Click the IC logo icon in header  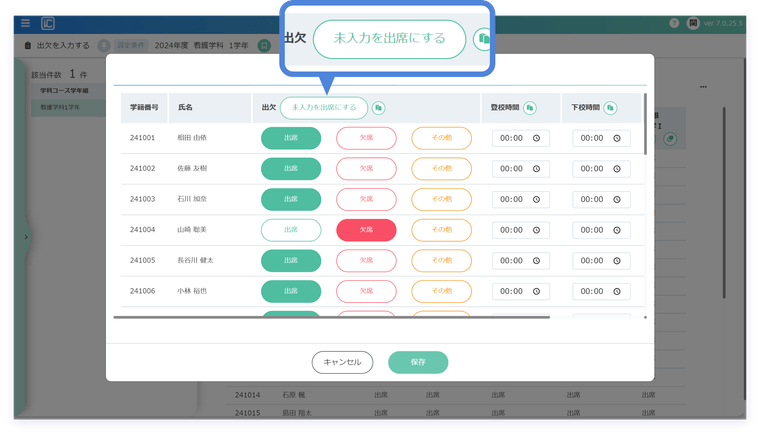pyautogui.click(x=48, y=23)
